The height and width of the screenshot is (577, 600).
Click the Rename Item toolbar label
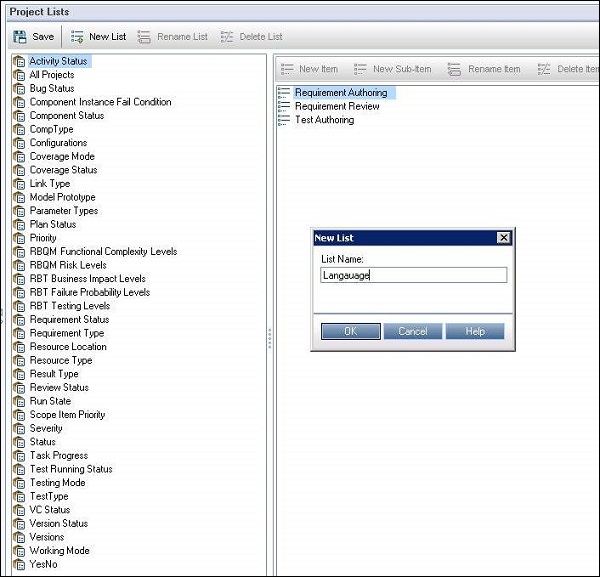494,69
